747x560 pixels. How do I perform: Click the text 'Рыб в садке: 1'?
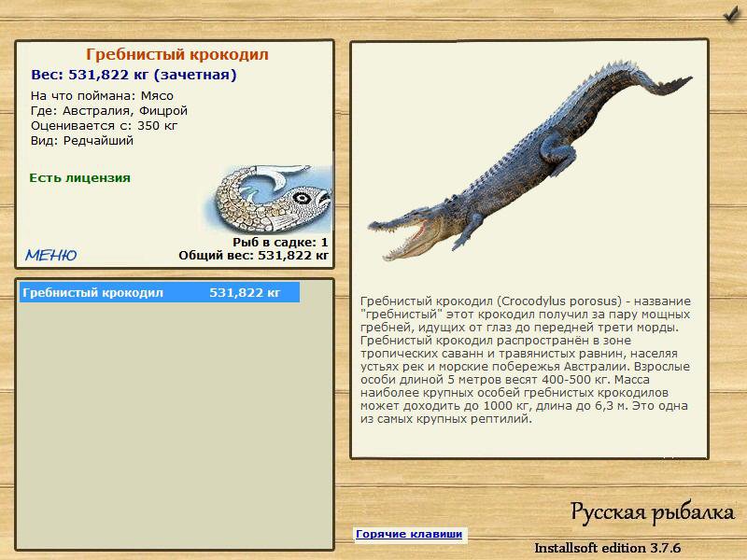tap(280, 243)
